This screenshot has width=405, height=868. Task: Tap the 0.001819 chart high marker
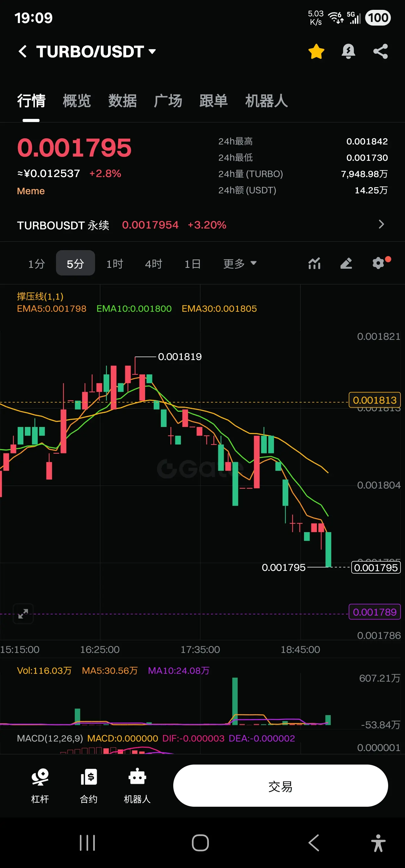pyautogui.click(x=180, y=356)
